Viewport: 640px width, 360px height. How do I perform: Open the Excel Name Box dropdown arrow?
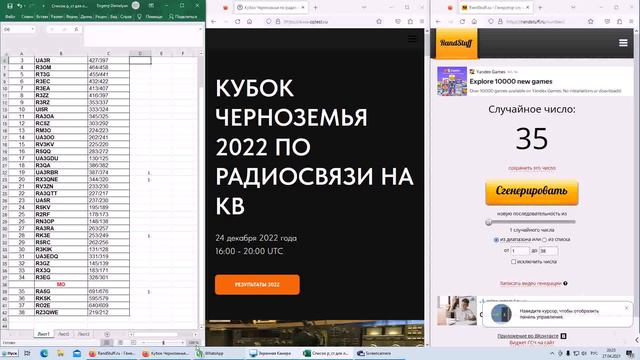32,29
